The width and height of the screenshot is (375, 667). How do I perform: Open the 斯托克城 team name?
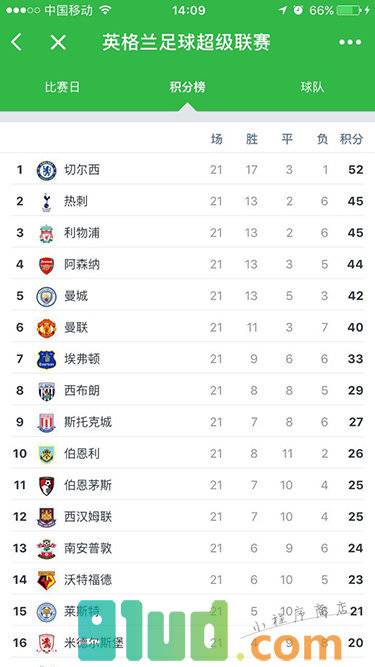click(88, 422)
